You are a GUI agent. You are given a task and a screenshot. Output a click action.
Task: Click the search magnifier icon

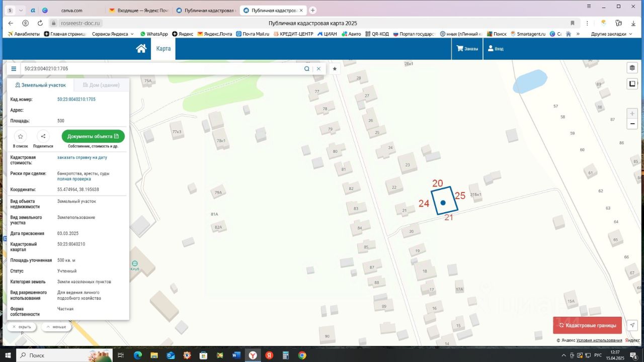click(306, 69)
